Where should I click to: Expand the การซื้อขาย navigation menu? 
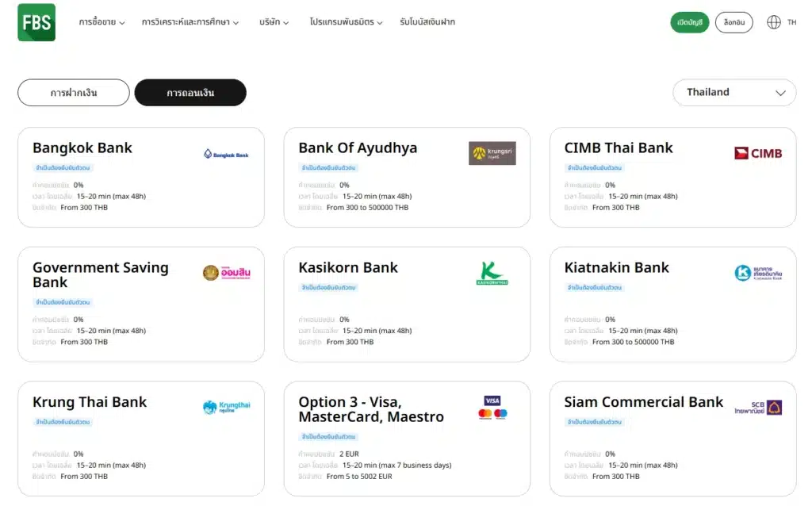pyautogui.click(x=101, y=22)
